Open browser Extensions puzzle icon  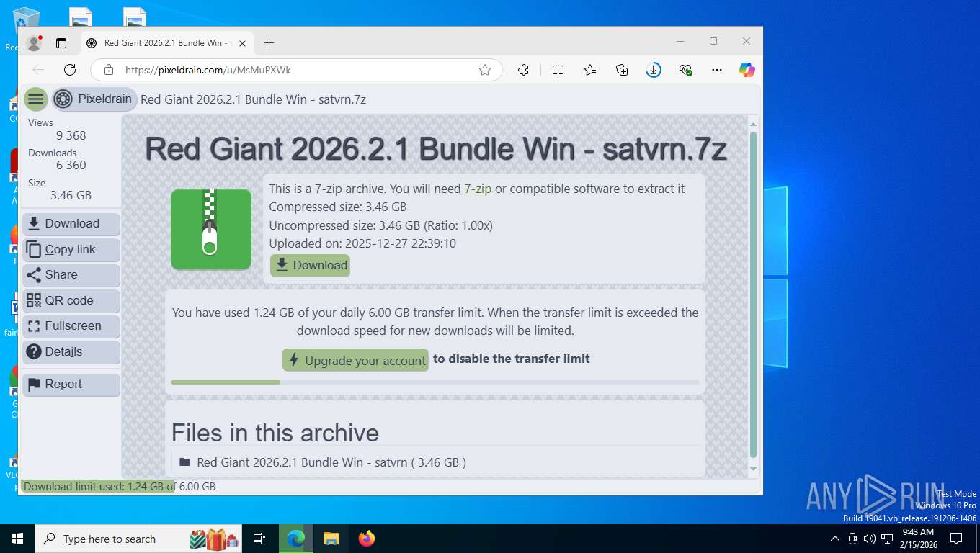point(524,70)
